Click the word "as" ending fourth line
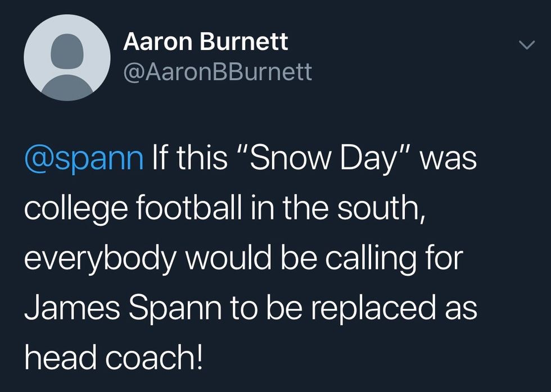This screenshot has width=551, height=392. click(x=463, y=307)
